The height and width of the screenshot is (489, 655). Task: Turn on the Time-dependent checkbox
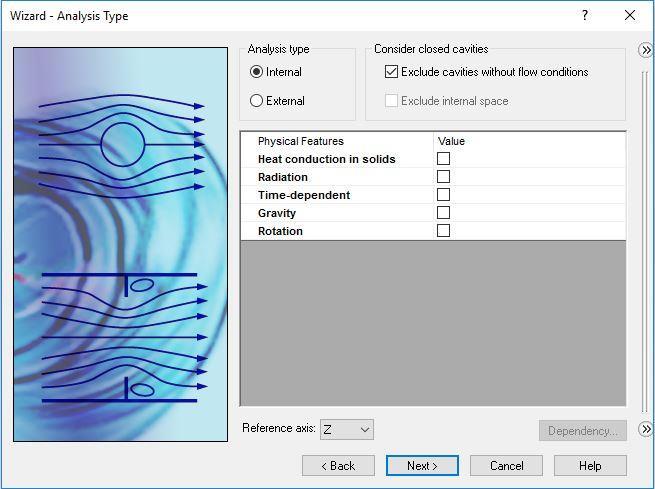click(443, 195)
